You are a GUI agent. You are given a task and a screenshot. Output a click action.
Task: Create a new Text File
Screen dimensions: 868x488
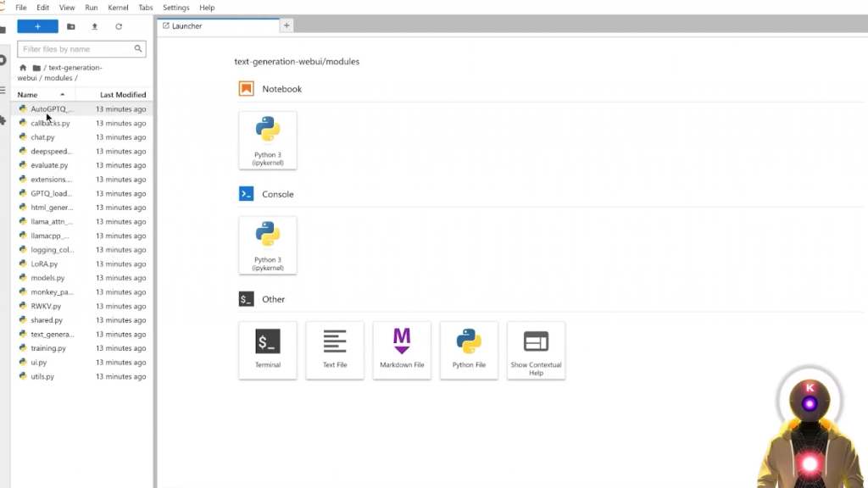point(335,350)
